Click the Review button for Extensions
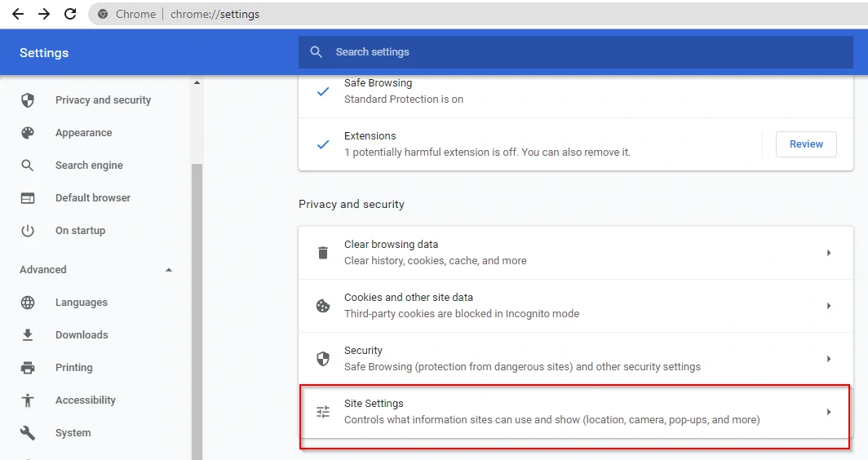Viewport: 868px width, 460px height. click(806, 144)
